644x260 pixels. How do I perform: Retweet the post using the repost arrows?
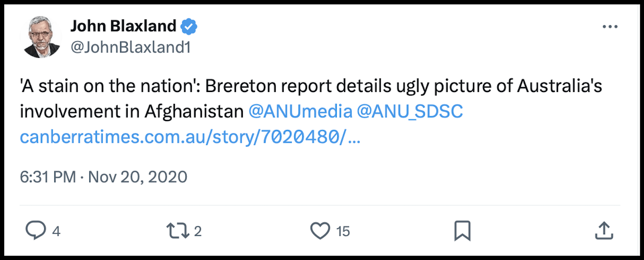(x=177, y=231)
